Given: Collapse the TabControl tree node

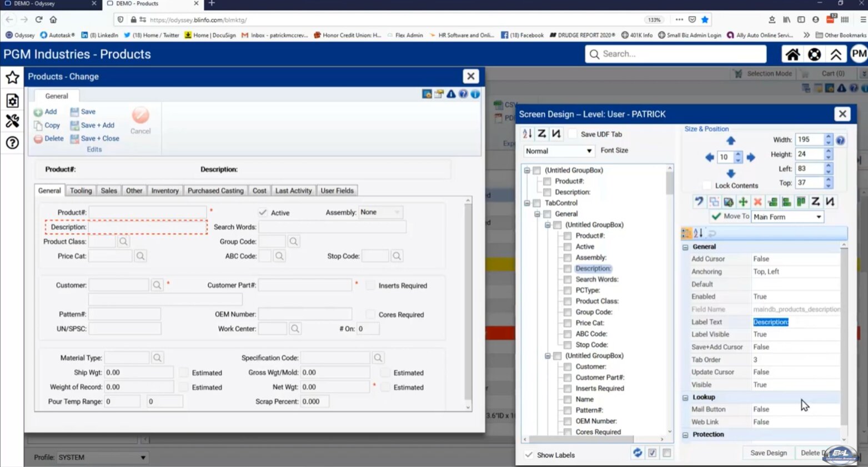Looking at the screenshot, I should pyautogui.click(x=527, y=203).
